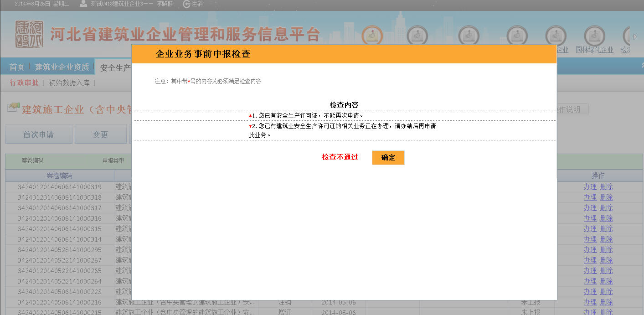Click the Hebei red seal logo
644x315 pixels.
[x=29, y=34]
